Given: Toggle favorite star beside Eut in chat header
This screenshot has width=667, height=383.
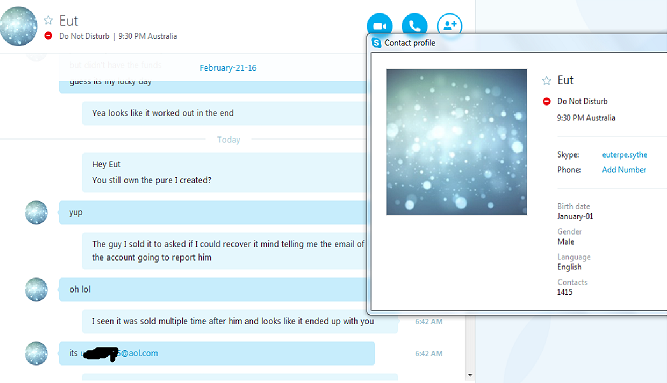Looking at the screenshot, I should [x=48, y=20].
